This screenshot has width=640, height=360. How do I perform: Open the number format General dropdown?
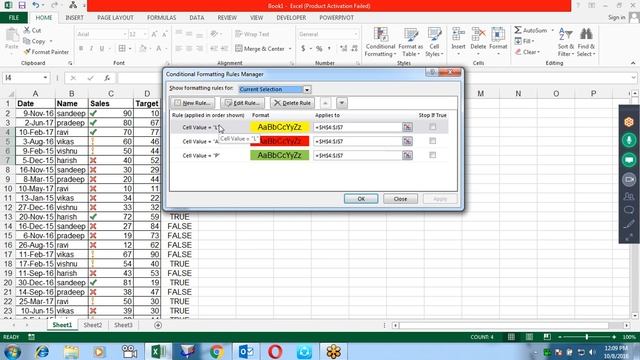pos(356,34)
